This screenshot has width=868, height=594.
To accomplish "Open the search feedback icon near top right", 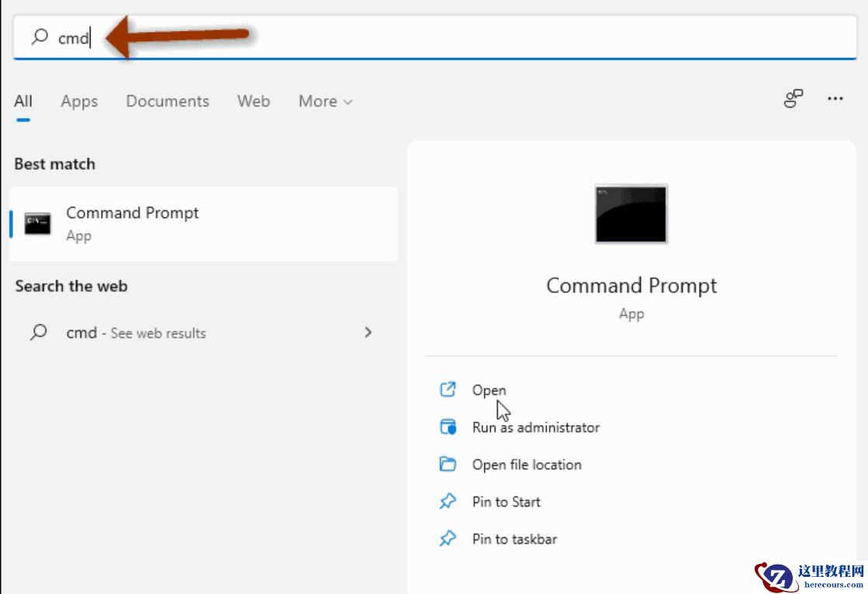I will 793,99.
